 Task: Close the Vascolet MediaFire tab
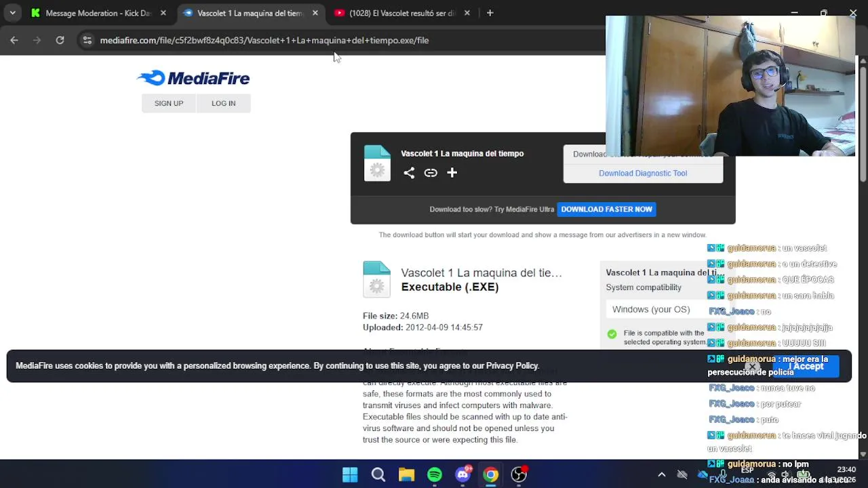coord(315,13)
